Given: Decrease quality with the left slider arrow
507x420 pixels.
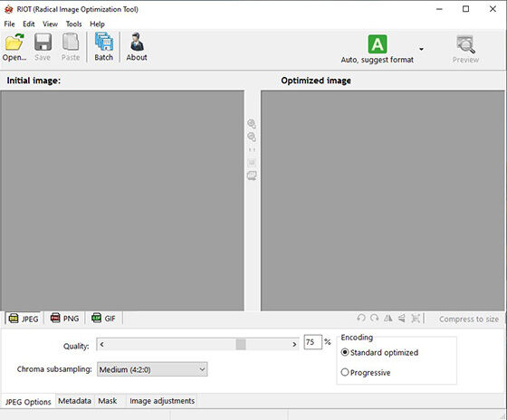Looking at the screenshot, I should coord(101,344).
